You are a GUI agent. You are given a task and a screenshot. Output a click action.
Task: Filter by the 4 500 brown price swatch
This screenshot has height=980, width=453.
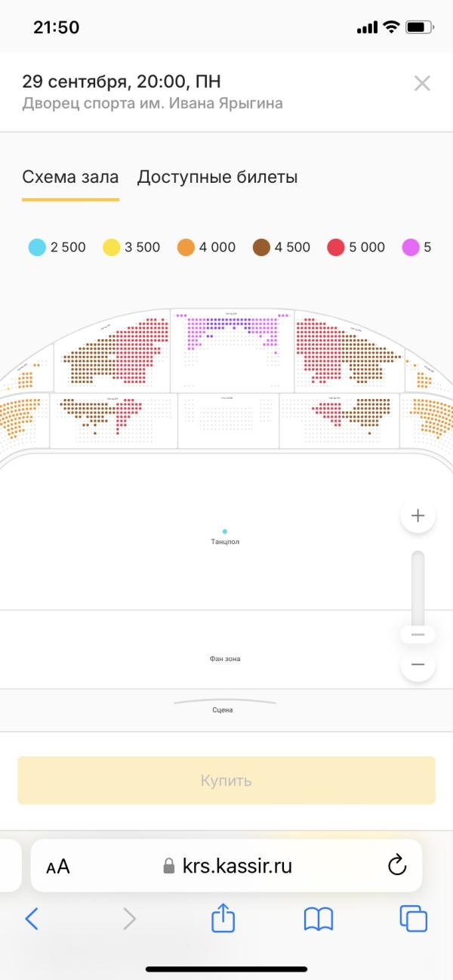pos(262,247)
